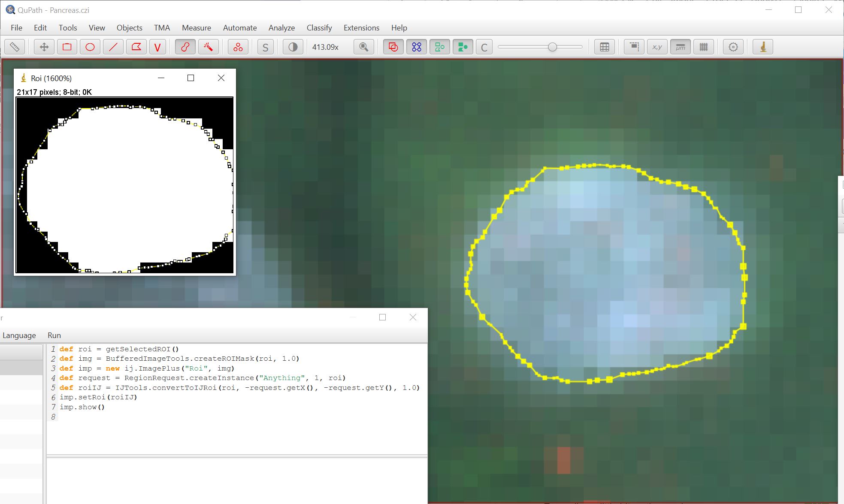This screenshot has height=504, width=844.
Task: Open the TMA menu
Action: coord(162,27)
